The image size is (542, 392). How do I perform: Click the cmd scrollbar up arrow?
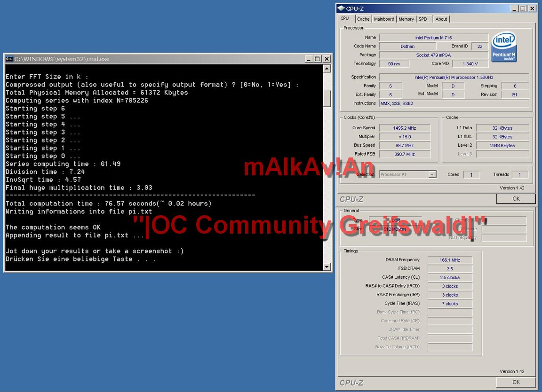click(327, 69)
